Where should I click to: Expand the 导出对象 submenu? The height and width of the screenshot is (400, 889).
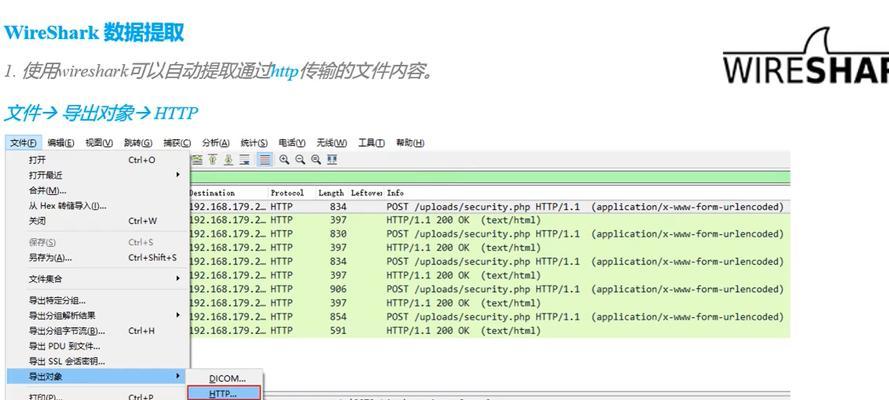[98, 376]
